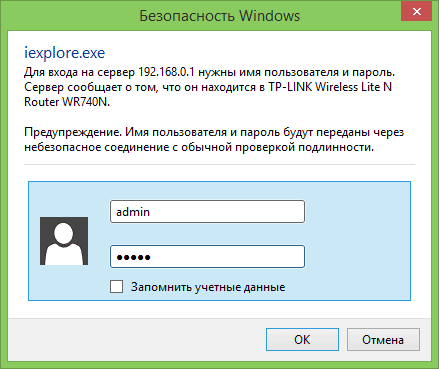
Task: Click the line starting with Предупреждение.
Action: tap(214, 132)
